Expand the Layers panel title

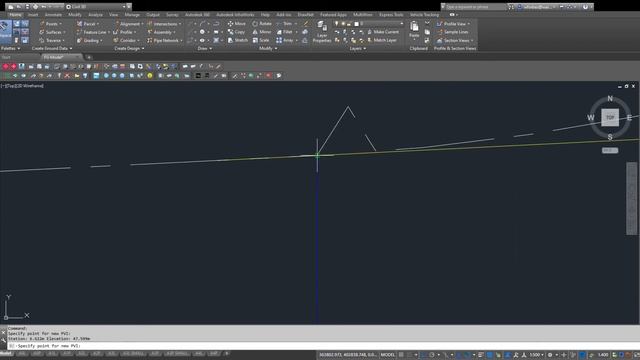358,48
